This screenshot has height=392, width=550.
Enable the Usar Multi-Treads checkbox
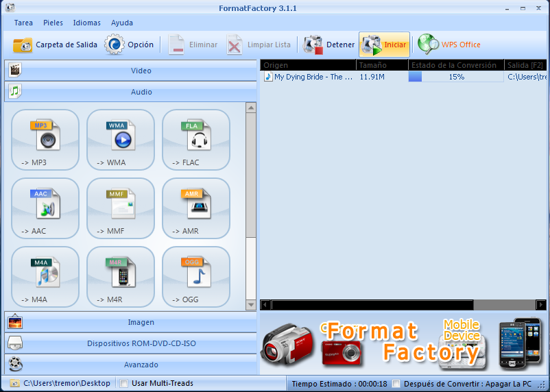click(x=124, y=383)
